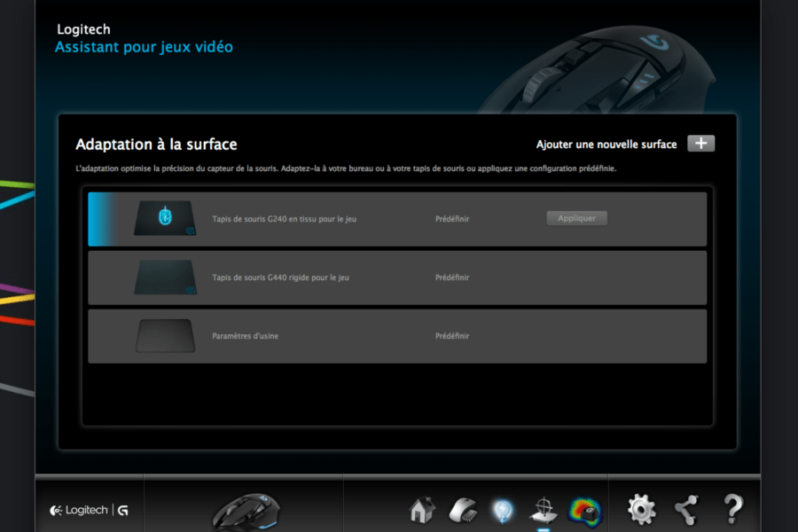Viewport: 798px width, 532px height.
Task: Select 'Tapis de souris G440 rigide' row
Action: pyautogui.click(x=397, y=278)
